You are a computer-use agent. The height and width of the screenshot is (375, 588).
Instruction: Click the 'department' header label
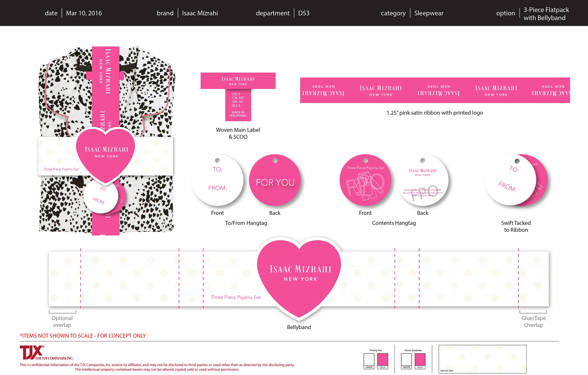pyautogui.click(x=273, y=13)
